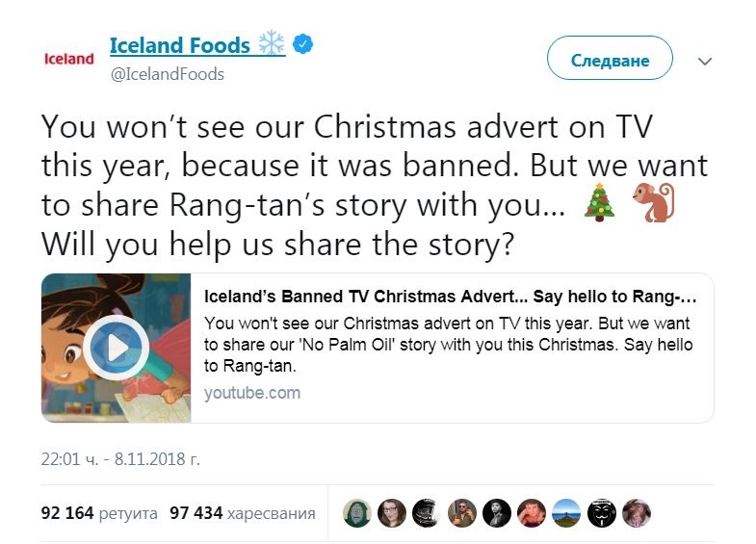
Task: Click the Christmas tree emoji
Action: [599, 202]
